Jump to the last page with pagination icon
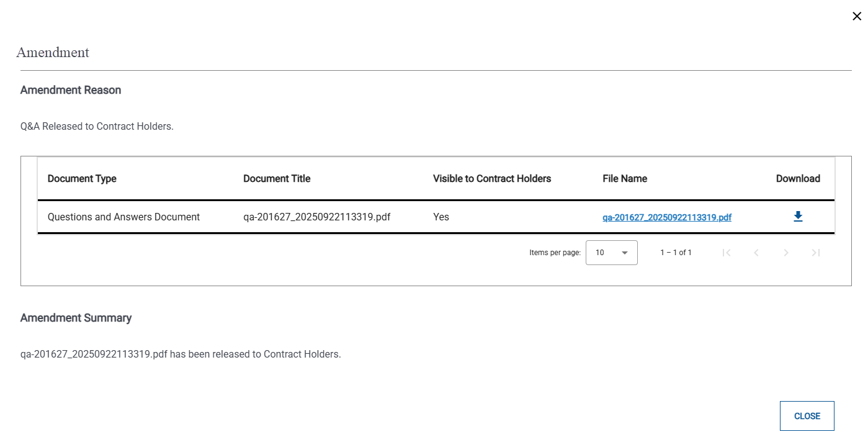Viewport: 868px width, 442px height. [816, 253]
